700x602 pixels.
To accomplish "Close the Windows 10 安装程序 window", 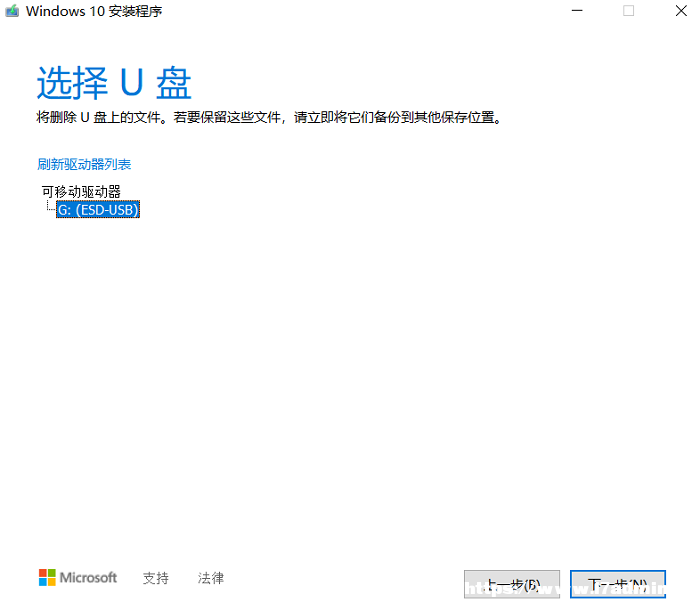I will tap(681, 11).
